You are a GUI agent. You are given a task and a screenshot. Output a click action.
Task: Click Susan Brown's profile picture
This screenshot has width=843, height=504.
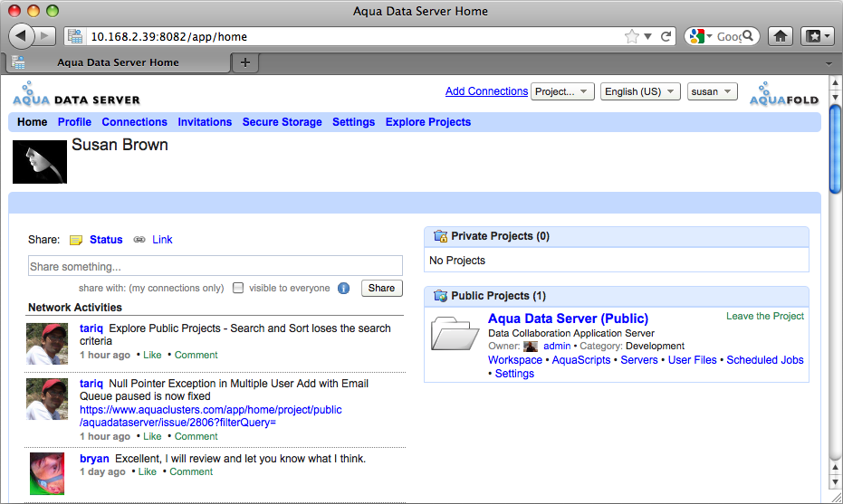click(x=40, y=162)
